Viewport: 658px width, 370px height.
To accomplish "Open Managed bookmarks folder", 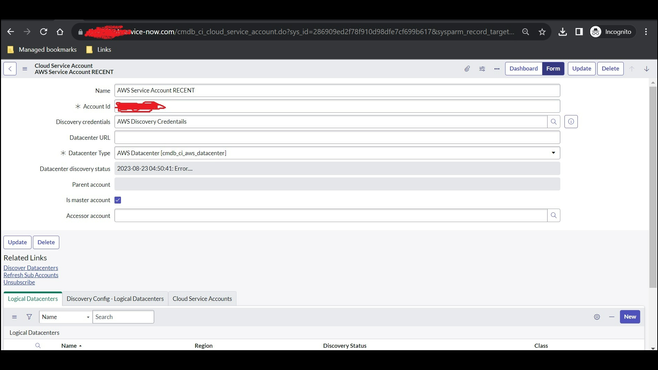I will (42, 50).
